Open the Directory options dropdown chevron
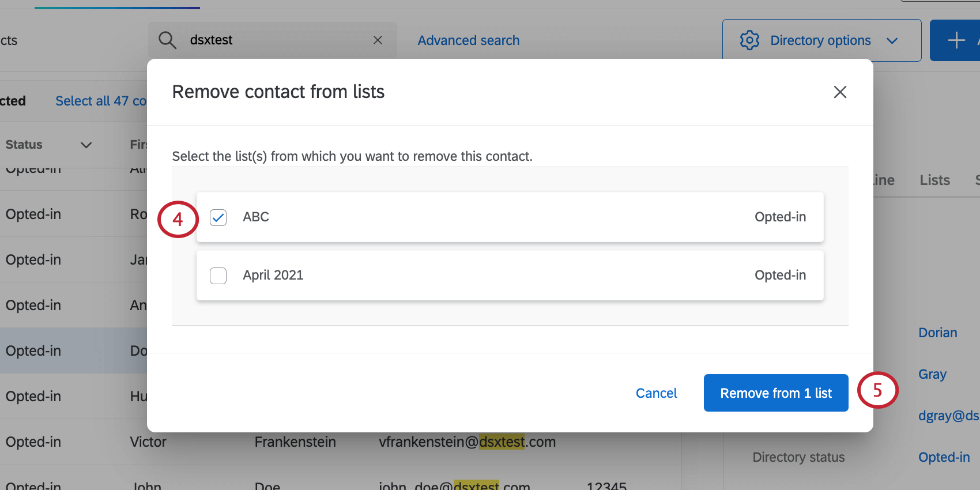The height and width of the screenshot is (490, 980). 892,41
